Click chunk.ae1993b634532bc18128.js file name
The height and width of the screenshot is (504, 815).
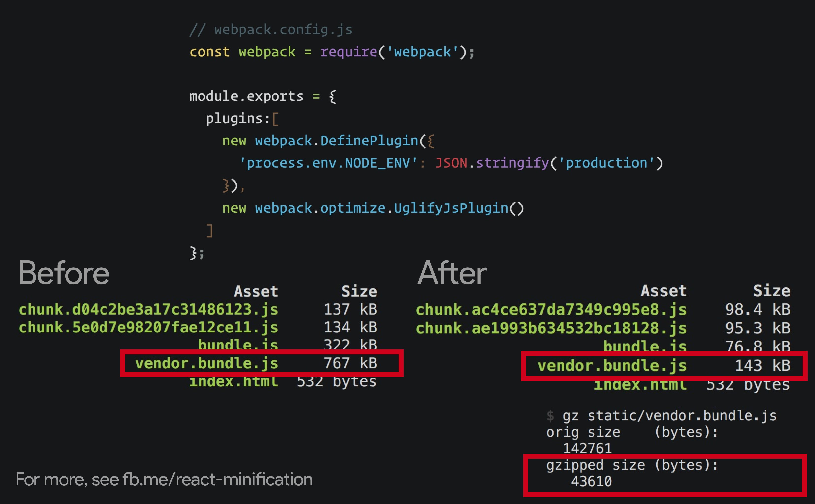click(551, 328)
